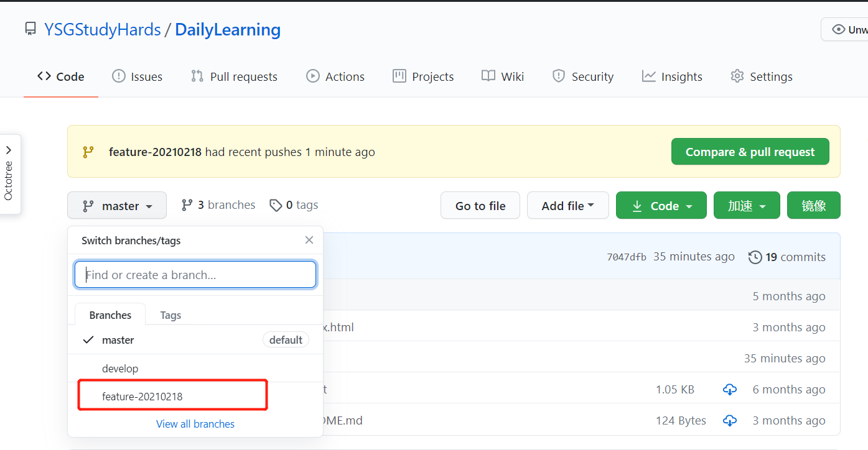868x450 pixels.
Task: Click the cloud download icon for the 124 Bytes file
Action: [x=730, y=421]
